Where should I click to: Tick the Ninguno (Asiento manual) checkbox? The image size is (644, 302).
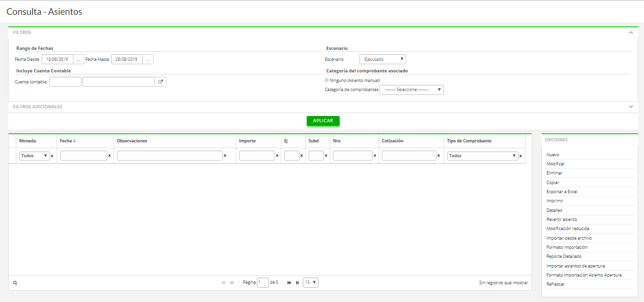[x=327, y=80]
